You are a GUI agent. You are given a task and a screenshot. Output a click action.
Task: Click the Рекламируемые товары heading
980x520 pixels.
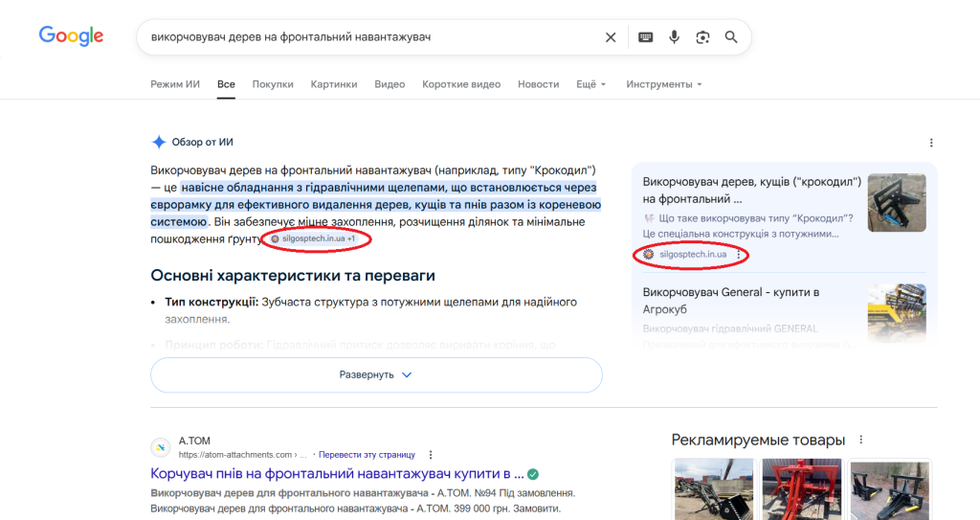758,440
